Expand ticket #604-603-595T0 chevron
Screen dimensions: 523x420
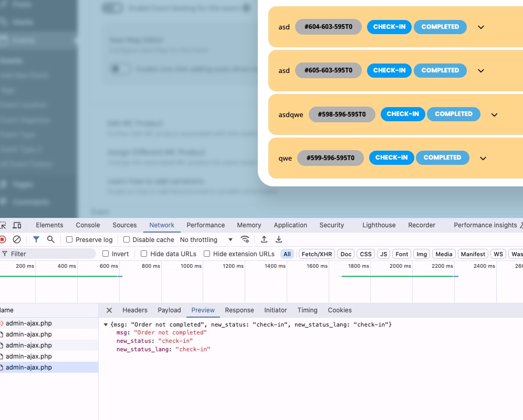tap(480, 27)
